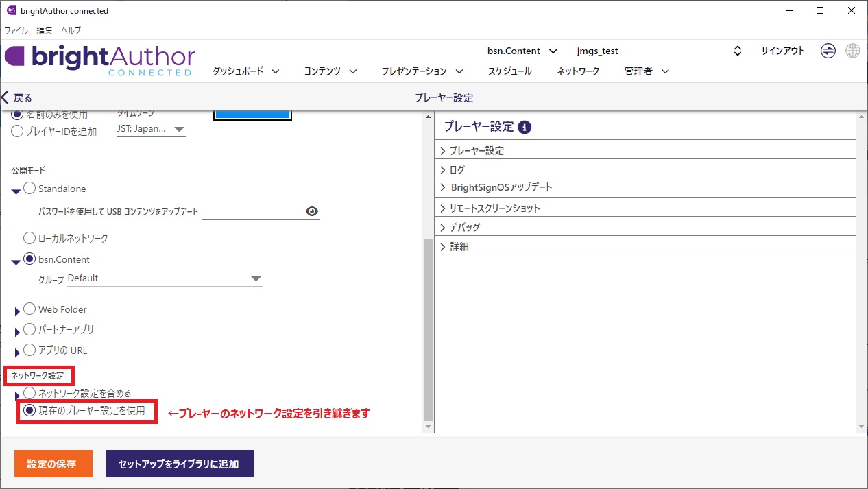Open the globe language icon

[x=853, y=51]
